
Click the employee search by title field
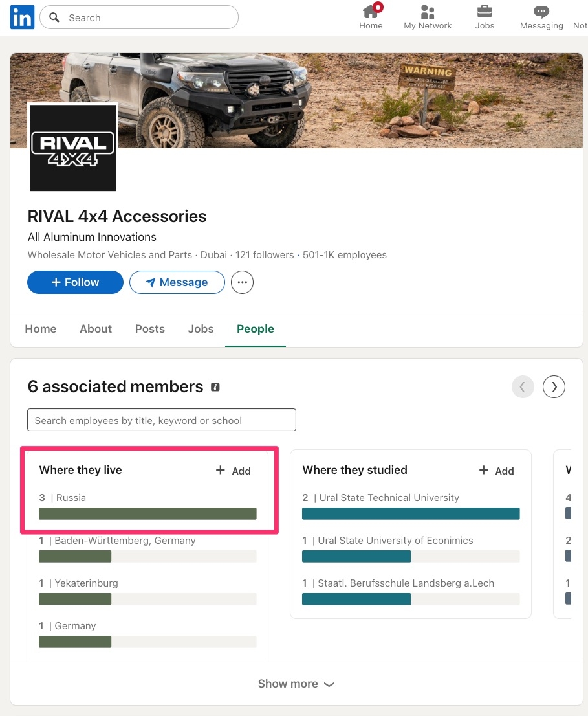[x=162, y=420]
